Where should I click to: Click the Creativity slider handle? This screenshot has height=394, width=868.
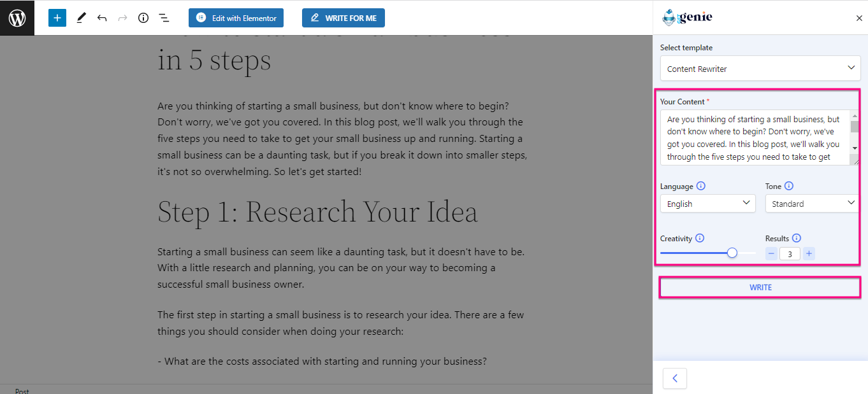[732, 253]
